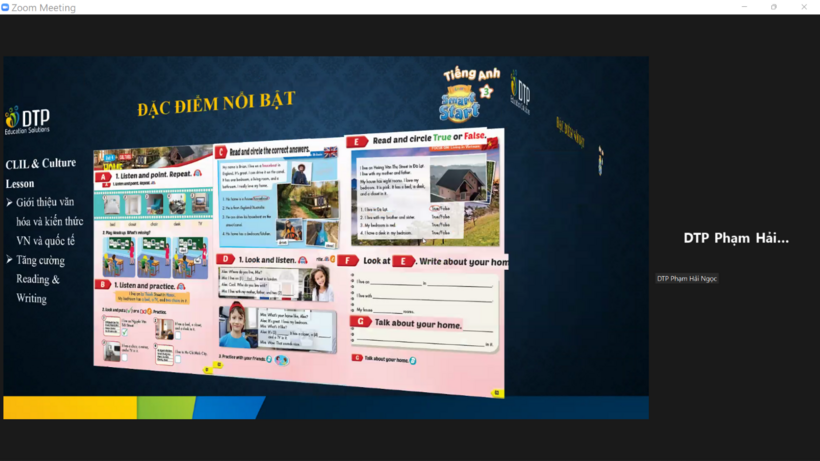Click the DTP Phạm Hải Ngọc name label

click(x=687, y=278)
